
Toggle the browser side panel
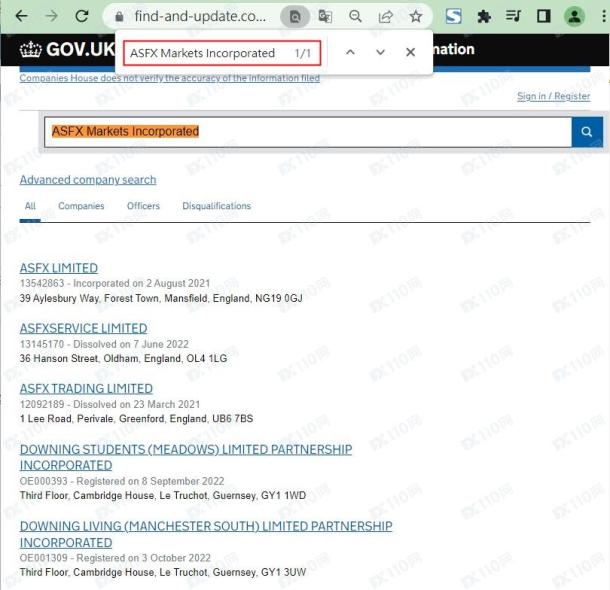tap(543, 16)
